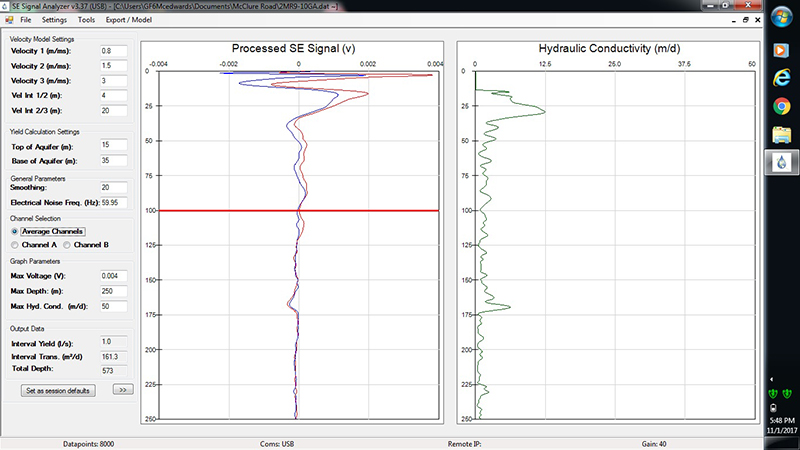Click the battery/device tray icon
Screen dimensions: 800x450
point(773,408)
